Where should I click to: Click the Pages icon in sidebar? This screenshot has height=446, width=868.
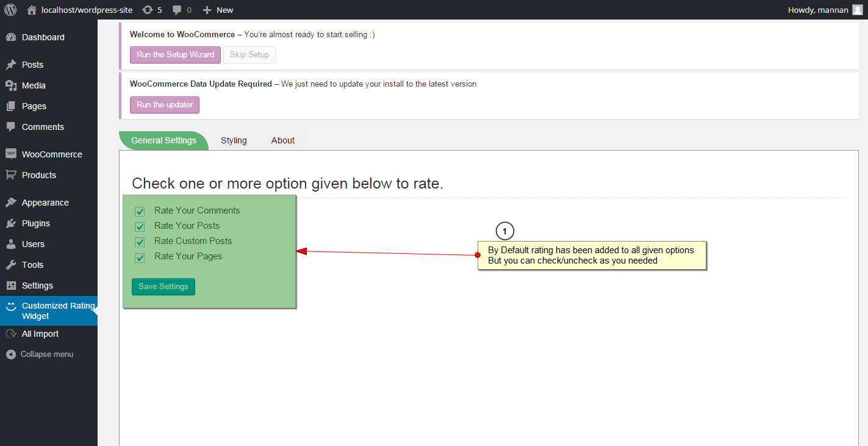(10, 106)
